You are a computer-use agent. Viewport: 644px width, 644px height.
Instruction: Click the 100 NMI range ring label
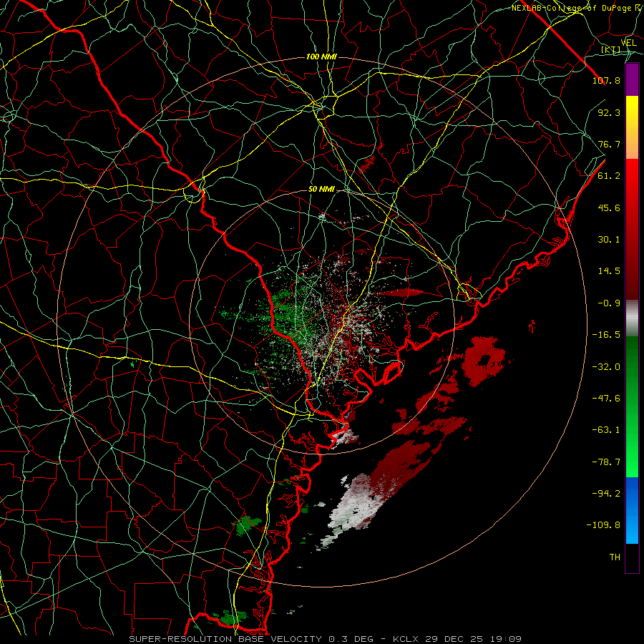(321, 57)
